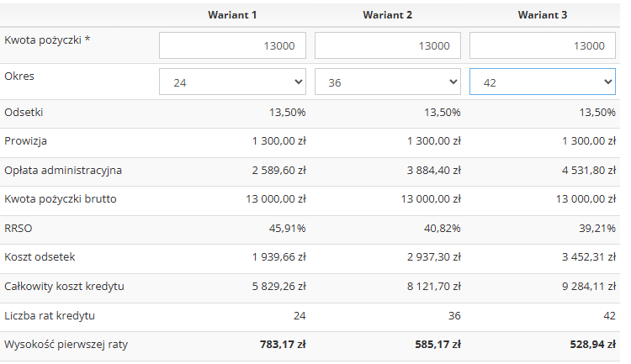Expand the Wariant 3 Okres dropdown showing 42

click(x=543, y=82)
